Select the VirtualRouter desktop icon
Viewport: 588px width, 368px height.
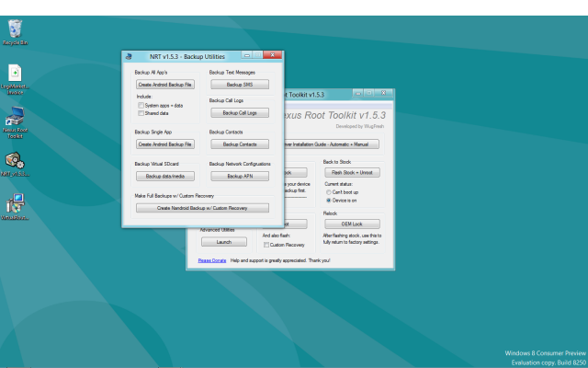[x=15, y=207]
